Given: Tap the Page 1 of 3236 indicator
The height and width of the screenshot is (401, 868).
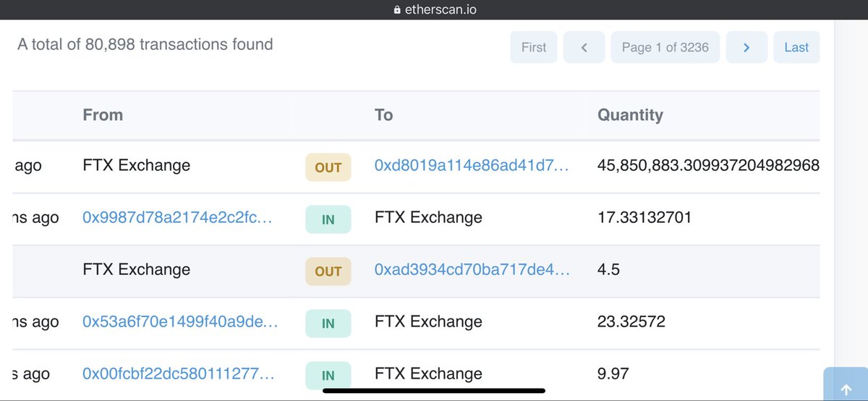Looking at the screenshot, I should tap(665, 47).
